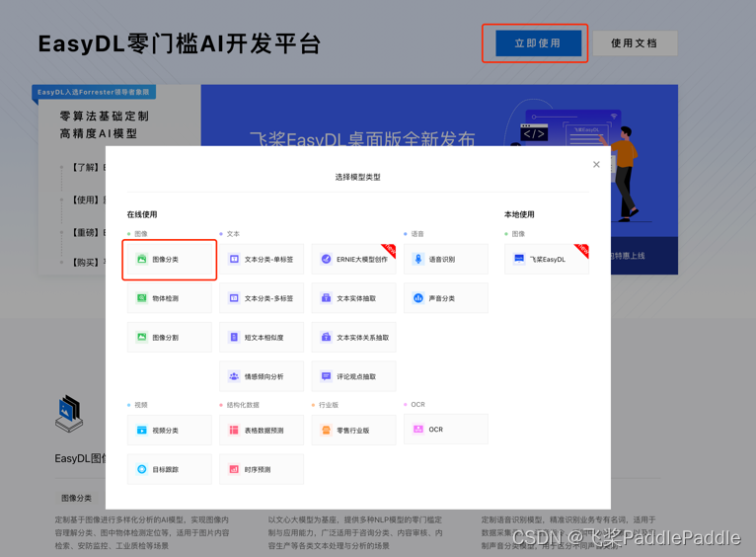Click the 图像分类 model icon
The height and width of the screenshot is (557, 756).
point(142,260)
